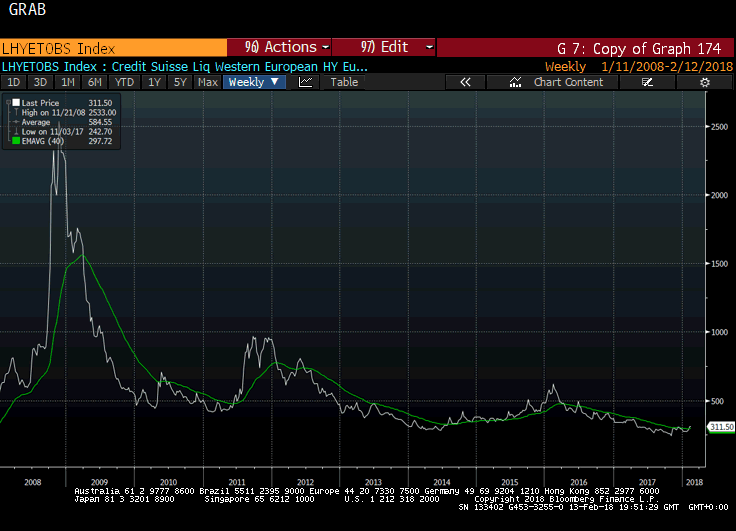Open the line chart type icon
736x531 pixels.
coord(305,82)
